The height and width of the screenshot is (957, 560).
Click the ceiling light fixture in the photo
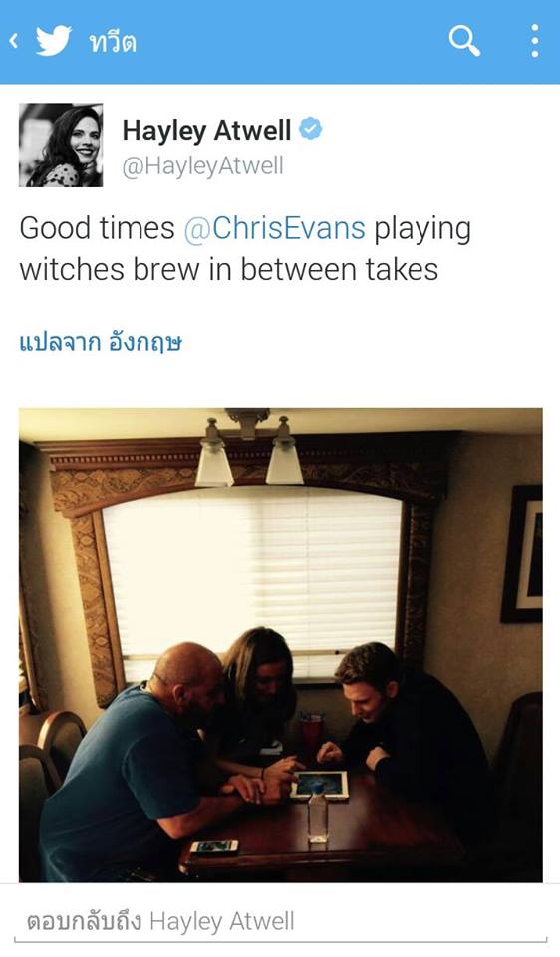point(249,448)
